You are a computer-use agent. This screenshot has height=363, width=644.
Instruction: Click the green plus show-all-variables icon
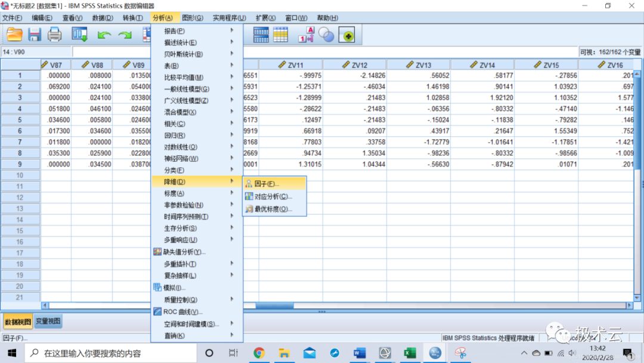tap(347, 35)
